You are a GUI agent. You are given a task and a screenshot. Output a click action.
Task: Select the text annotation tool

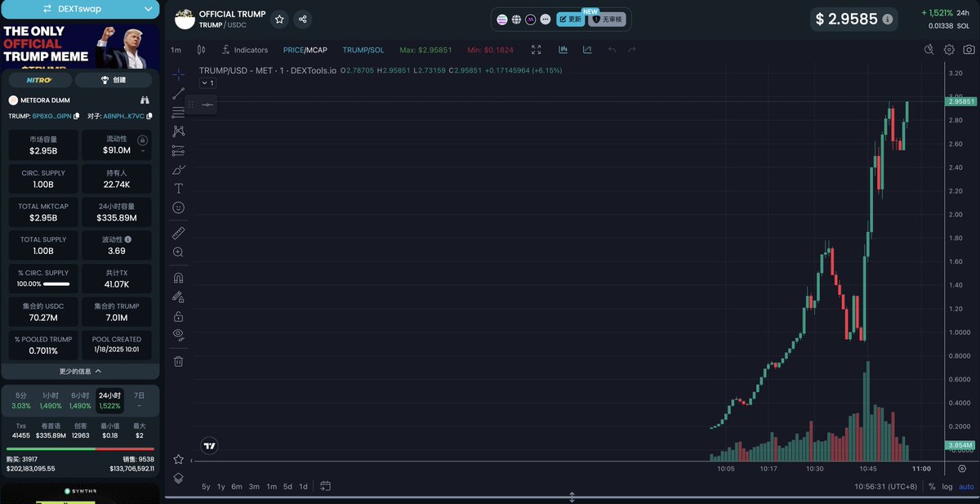tap(179, 188)
